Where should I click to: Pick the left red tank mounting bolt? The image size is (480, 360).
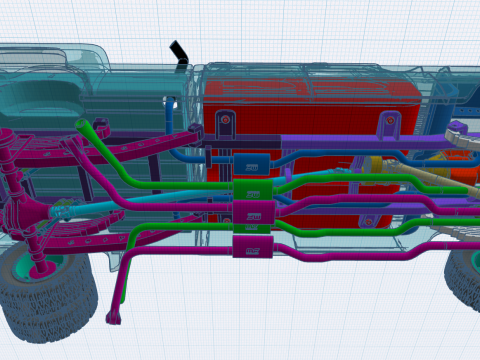225,119
